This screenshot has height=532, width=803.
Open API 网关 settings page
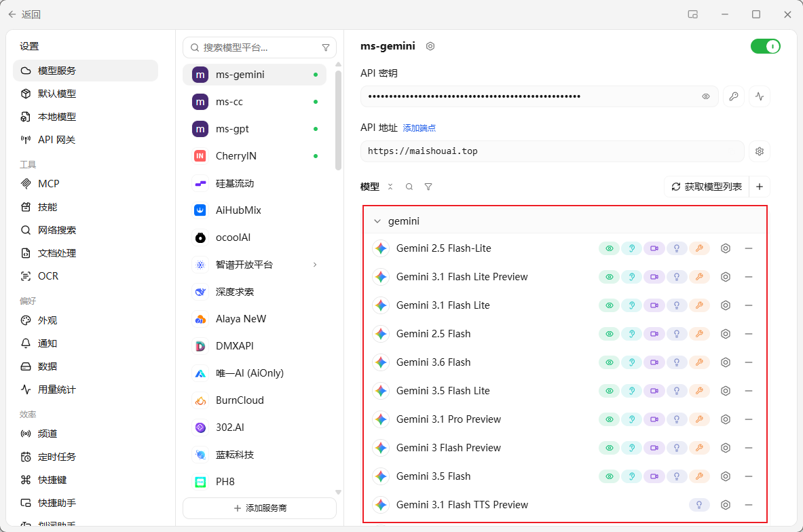pyautogui.click(x=86, y=140)
